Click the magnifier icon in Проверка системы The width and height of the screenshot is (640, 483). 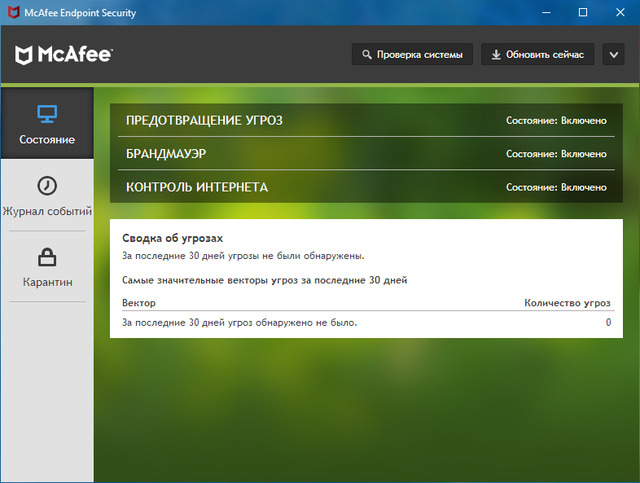[367, 54]
